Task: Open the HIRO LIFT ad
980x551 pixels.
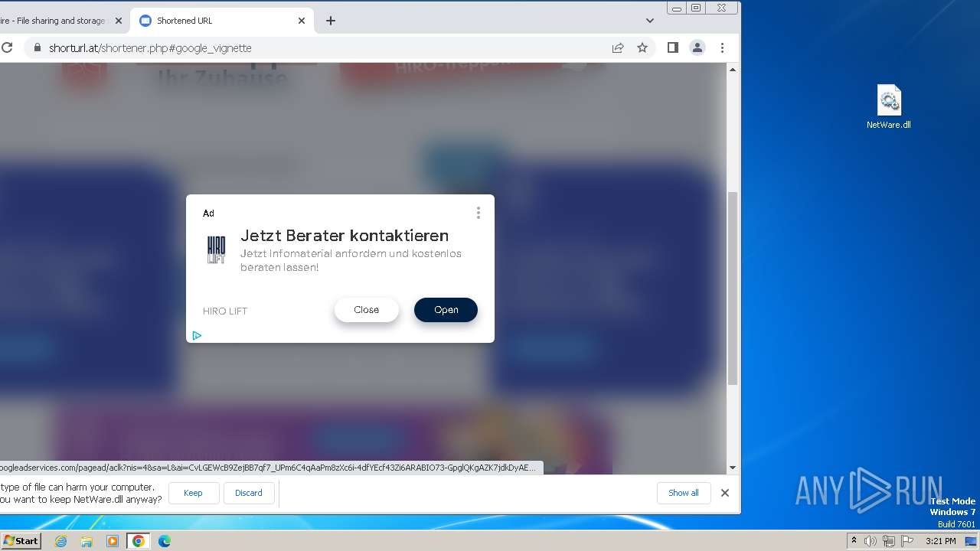Action: [446, 310]
